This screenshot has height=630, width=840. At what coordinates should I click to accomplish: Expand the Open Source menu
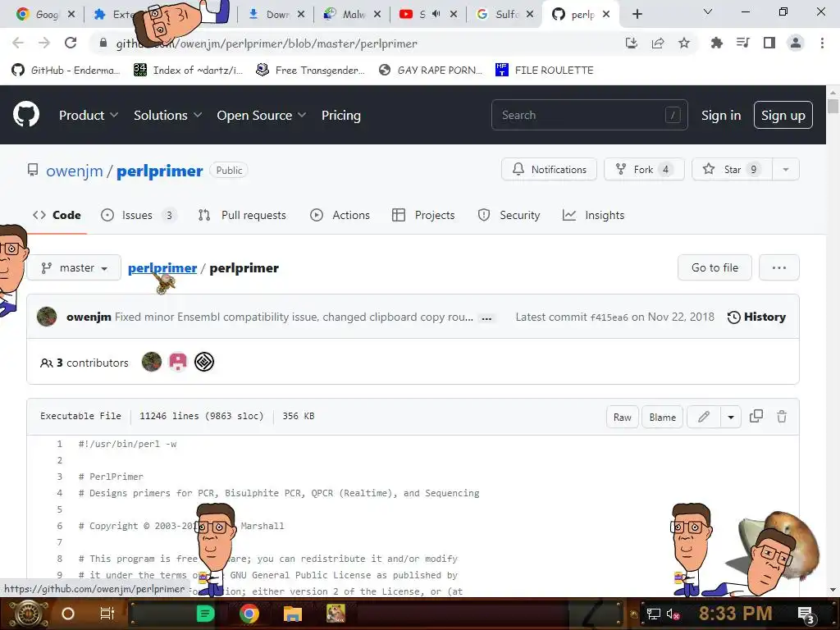[x=262, y=115]
